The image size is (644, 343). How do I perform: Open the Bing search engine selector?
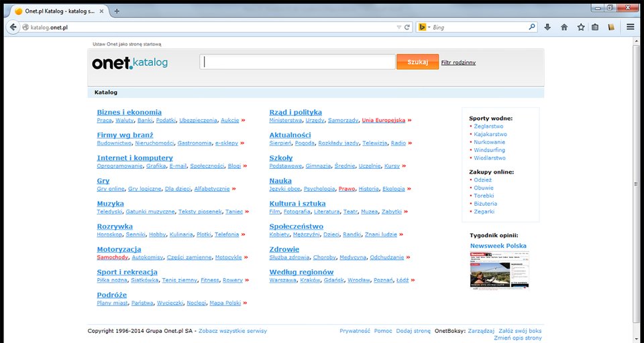(x=424, y=27)
